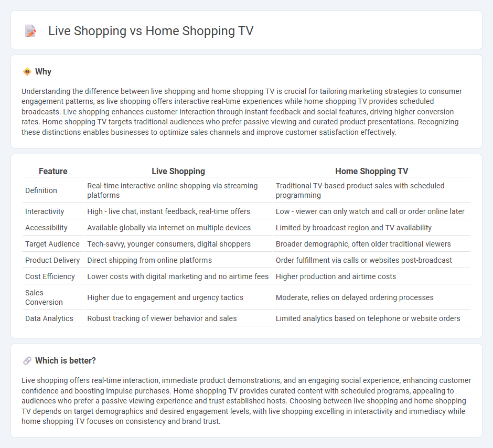Click the Home Shopping TV column header

click(x=372, y=172)
